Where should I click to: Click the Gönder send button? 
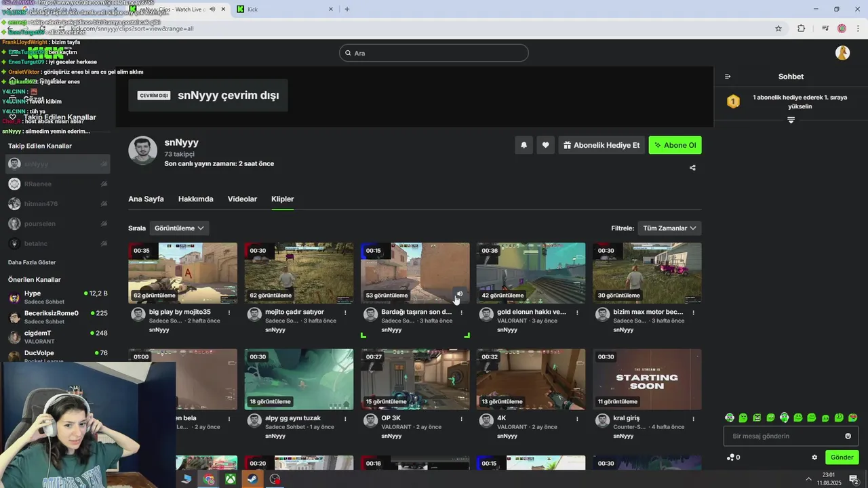click(842, 457)
